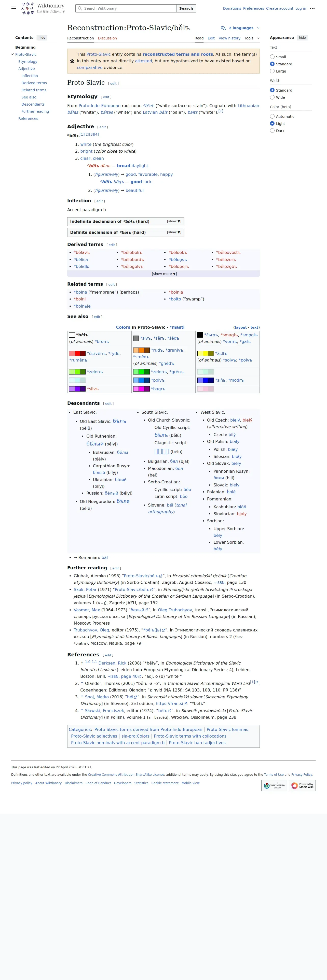Click the Log in link
Viewport: 327px width, 980px height.
pos(301,8)
